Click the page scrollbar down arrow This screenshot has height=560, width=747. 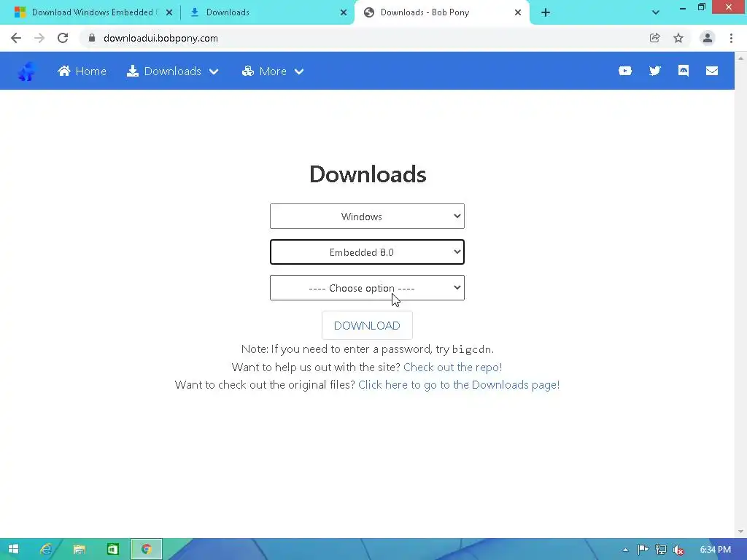point(741,532)
